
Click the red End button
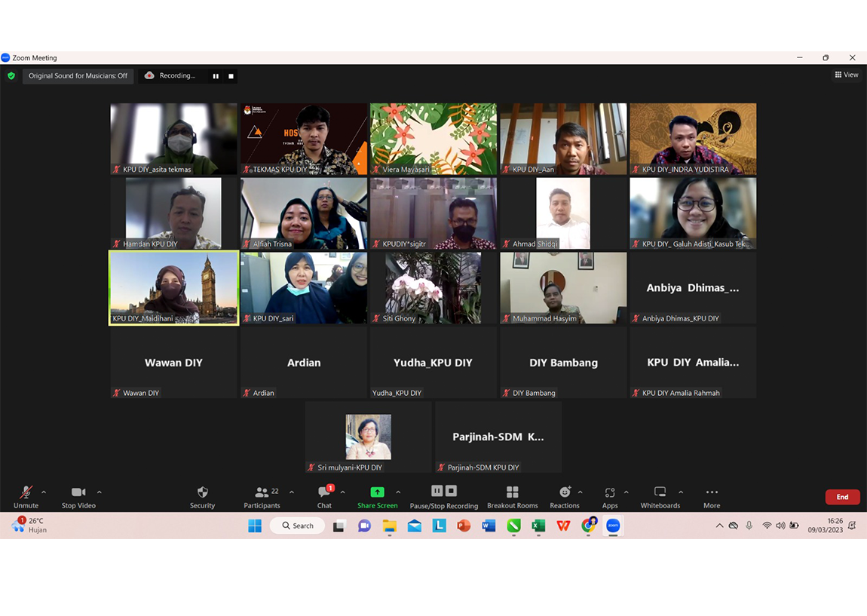[x=842, y=497]
